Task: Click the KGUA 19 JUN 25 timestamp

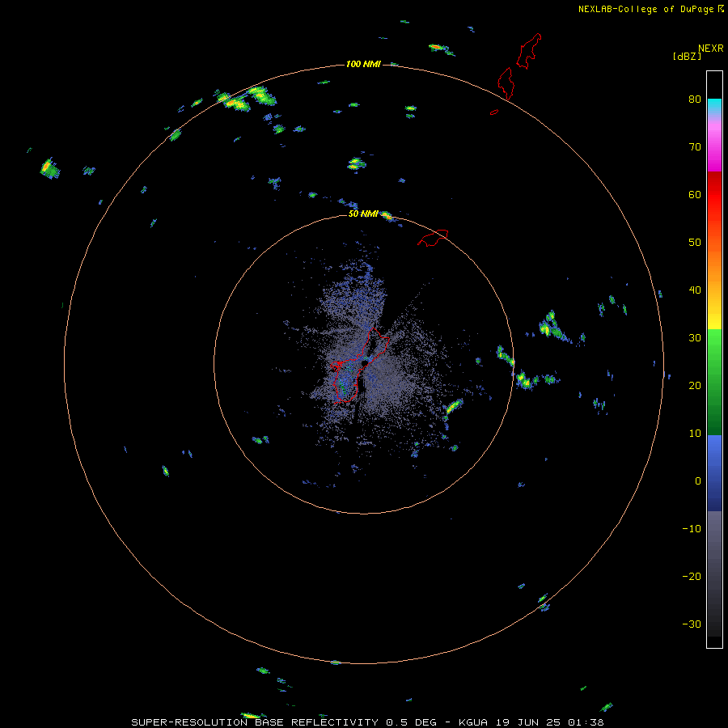Action: (531, 722)
